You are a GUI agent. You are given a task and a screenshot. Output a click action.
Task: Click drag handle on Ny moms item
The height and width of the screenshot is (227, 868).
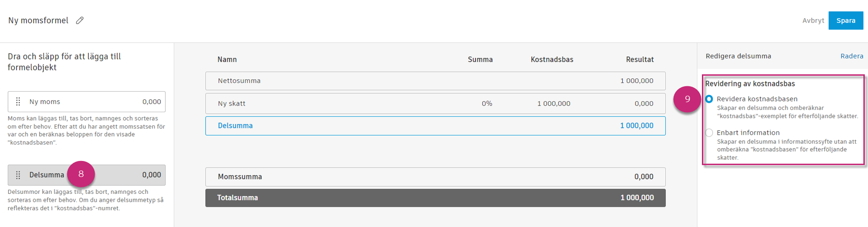[18, 102]
